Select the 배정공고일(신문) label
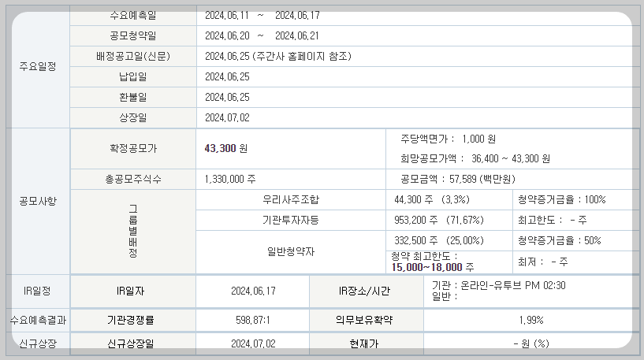This screenshot has width=644, height=360. [133, 56]
